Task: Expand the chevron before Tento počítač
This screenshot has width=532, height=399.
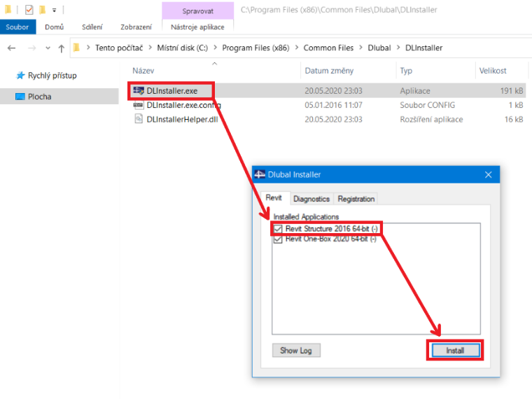Action: point(88,48)
